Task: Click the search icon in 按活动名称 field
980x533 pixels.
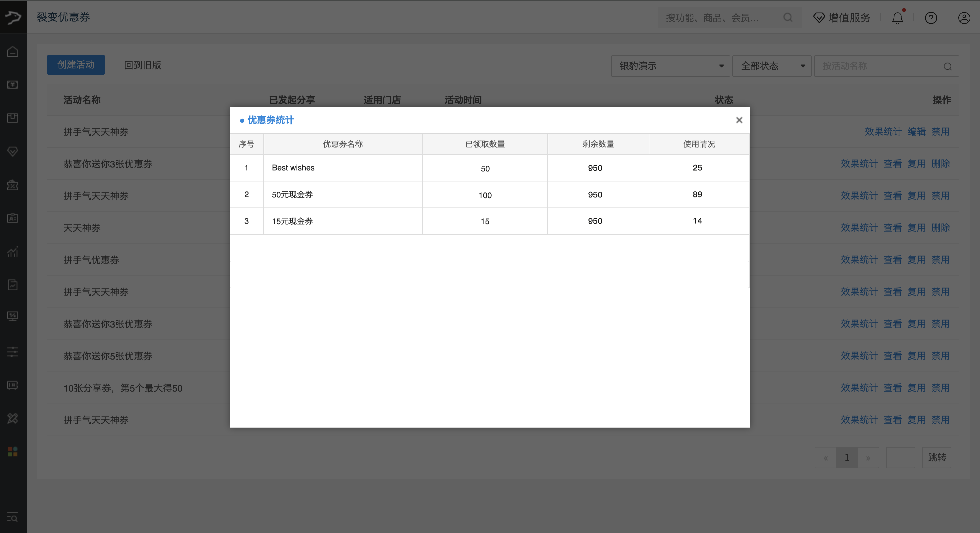Action: coord(948,66)
